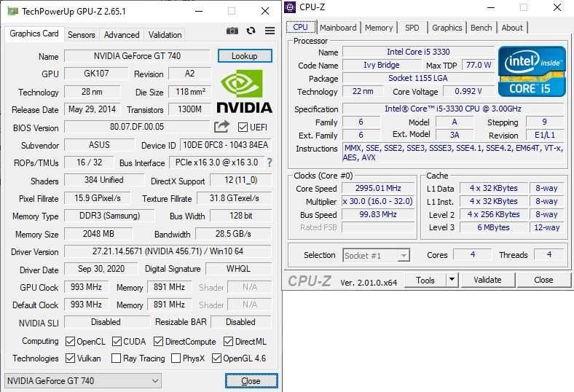Click the Device ID field 10DE 0FC8
Image resolution: width=574 pixels, height=392 pixels.
226,145
